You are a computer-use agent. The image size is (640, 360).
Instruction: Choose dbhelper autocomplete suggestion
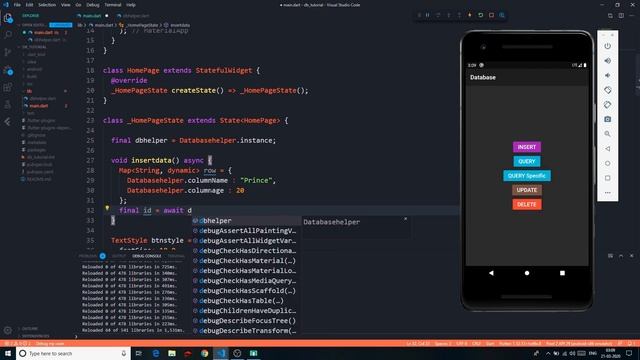point(247,221)
